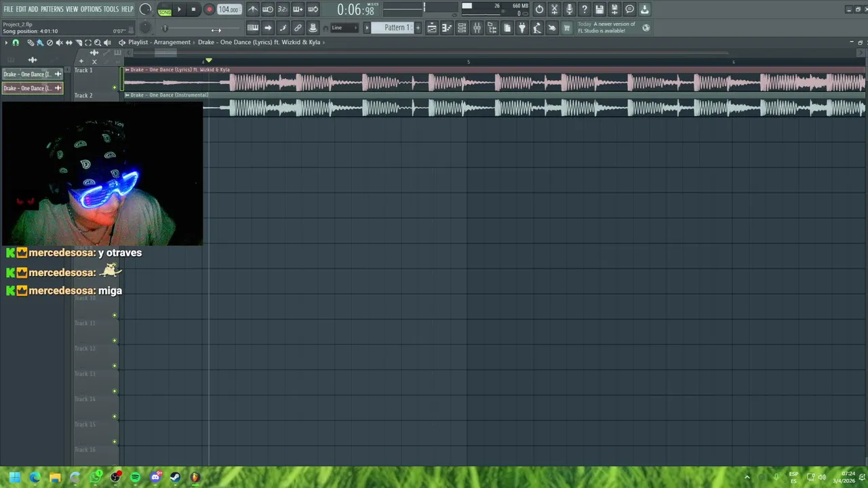Open the plugin picker plug icon

tap(522, 28)
